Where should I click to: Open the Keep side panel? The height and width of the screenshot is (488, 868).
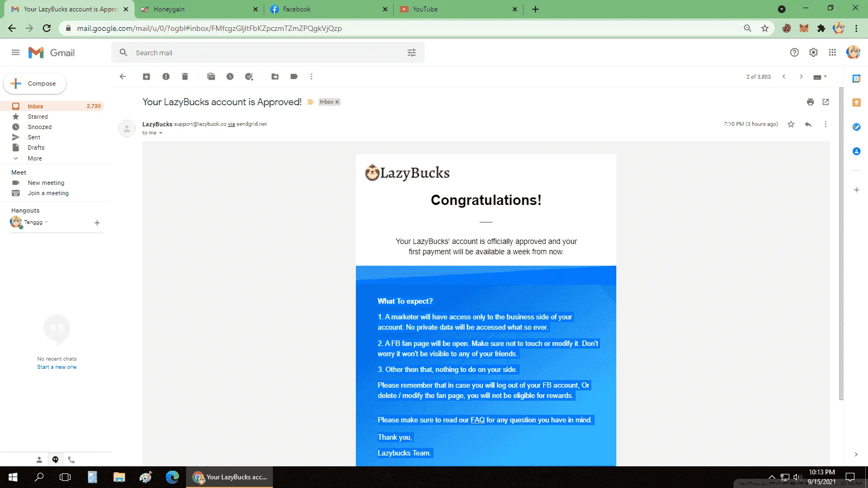click(x=857, y=102)
